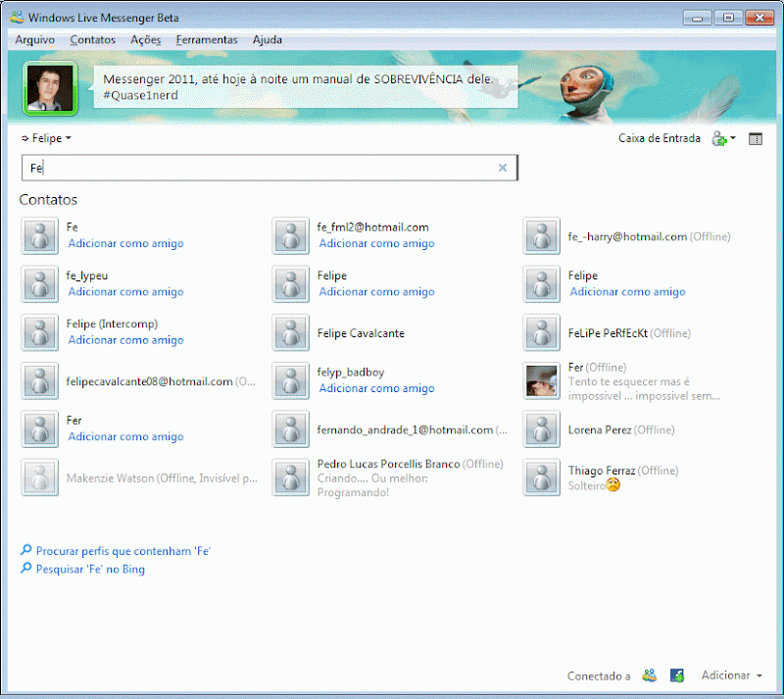The height and width of the screenshot is (699, 784).
Task: Click avatar of fernando_andrade_1@hotmail.com
Action: pyautogui.click(x=290, y=428)
